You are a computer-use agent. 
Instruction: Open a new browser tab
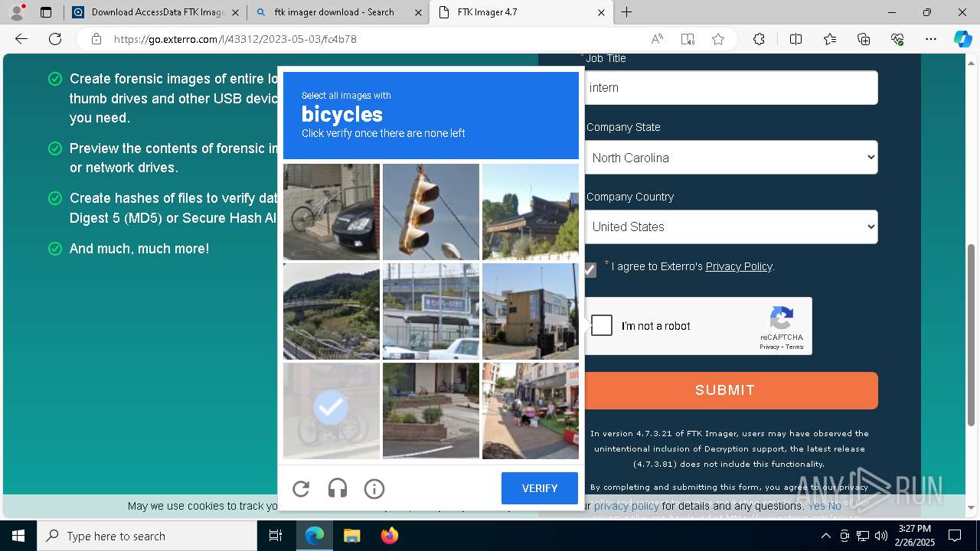click(626, 12)
